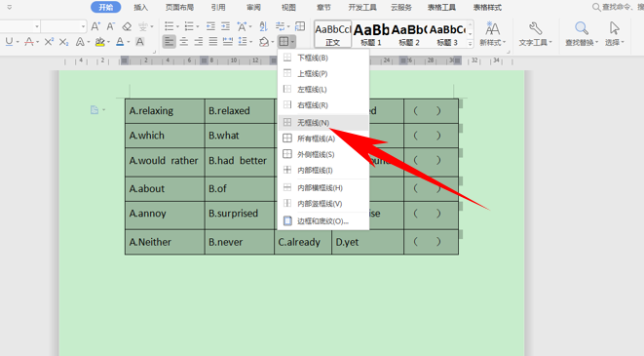Switch to the 插入 (Insert) tab
Image resolution: width=644 pixels, height=356 pixels.
pos(140,8)
